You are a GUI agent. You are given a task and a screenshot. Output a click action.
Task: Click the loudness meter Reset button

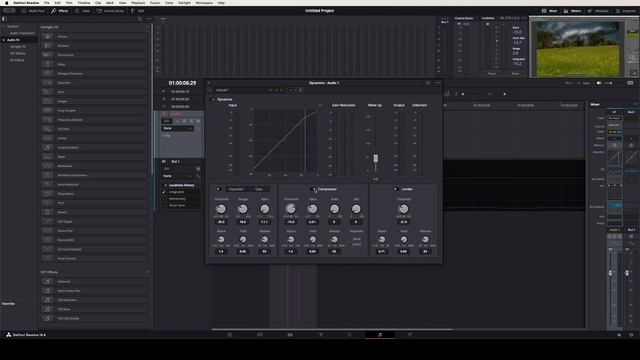(x=515, y=73)
